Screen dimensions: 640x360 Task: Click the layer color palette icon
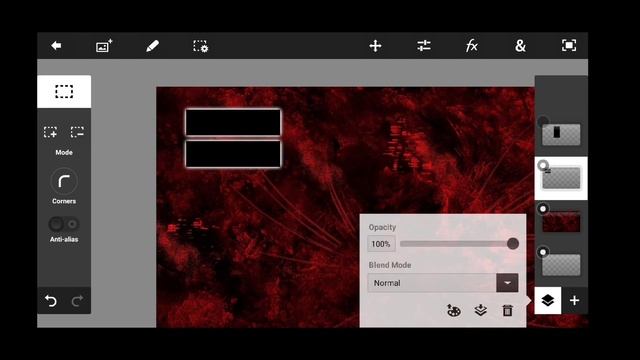[x=453, y=311]
